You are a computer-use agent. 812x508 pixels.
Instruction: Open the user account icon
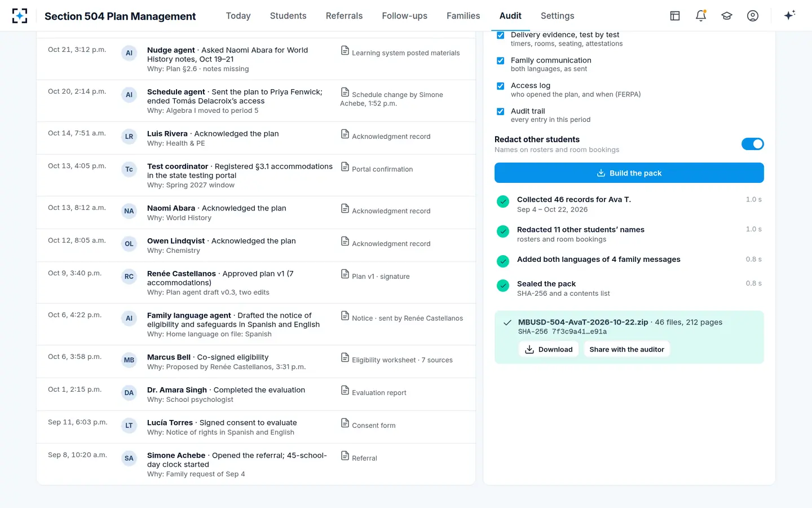point(753,16)
